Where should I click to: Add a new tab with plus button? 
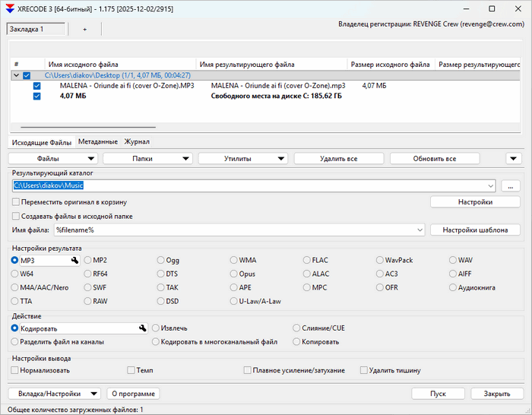84,29
